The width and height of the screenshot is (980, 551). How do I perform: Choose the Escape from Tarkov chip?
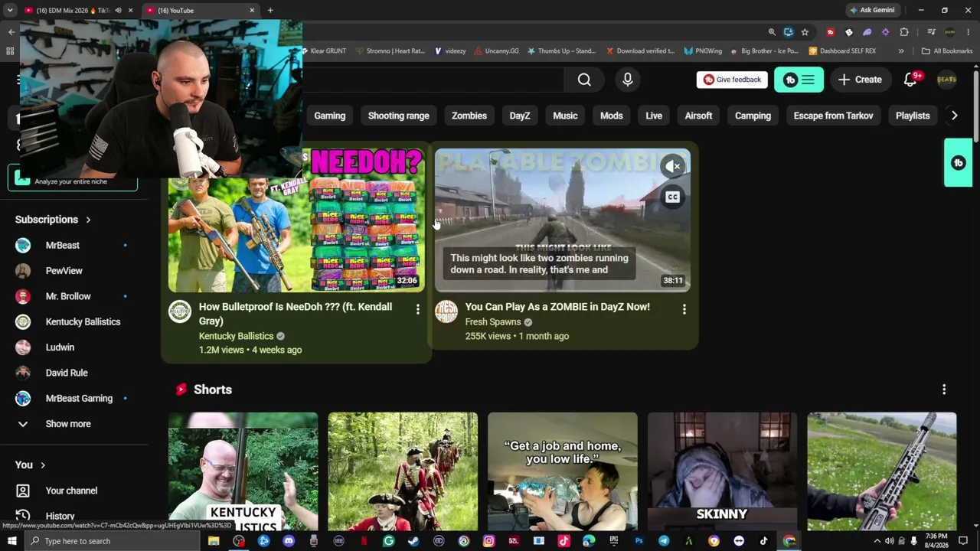click(834, 116)
